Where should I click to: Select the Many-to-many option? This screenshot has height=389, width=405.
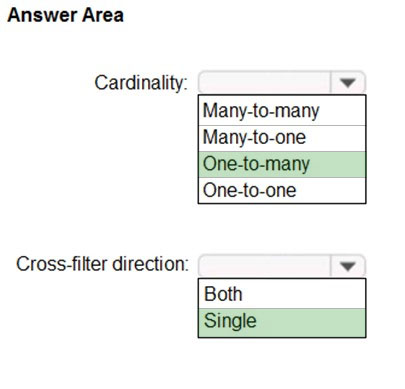(x=282, y=111)
